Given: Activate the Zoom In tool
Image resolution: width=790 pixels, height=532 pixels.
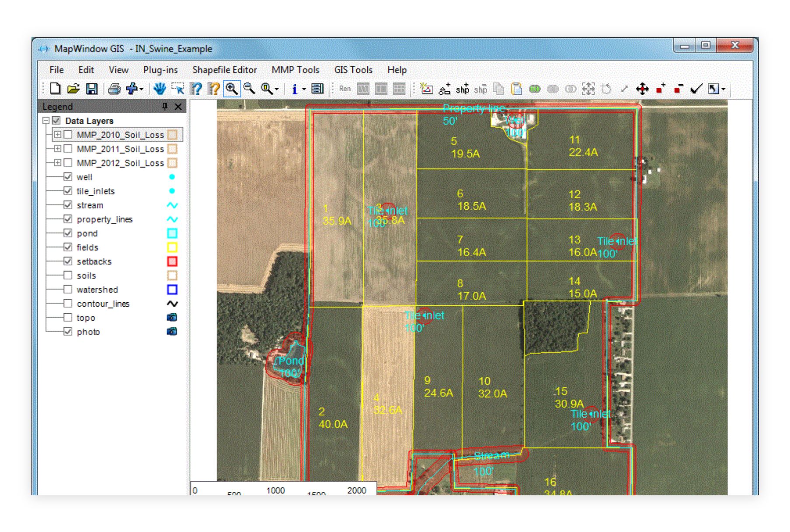Looking at the screenshot, I should [x=232, y=89].
